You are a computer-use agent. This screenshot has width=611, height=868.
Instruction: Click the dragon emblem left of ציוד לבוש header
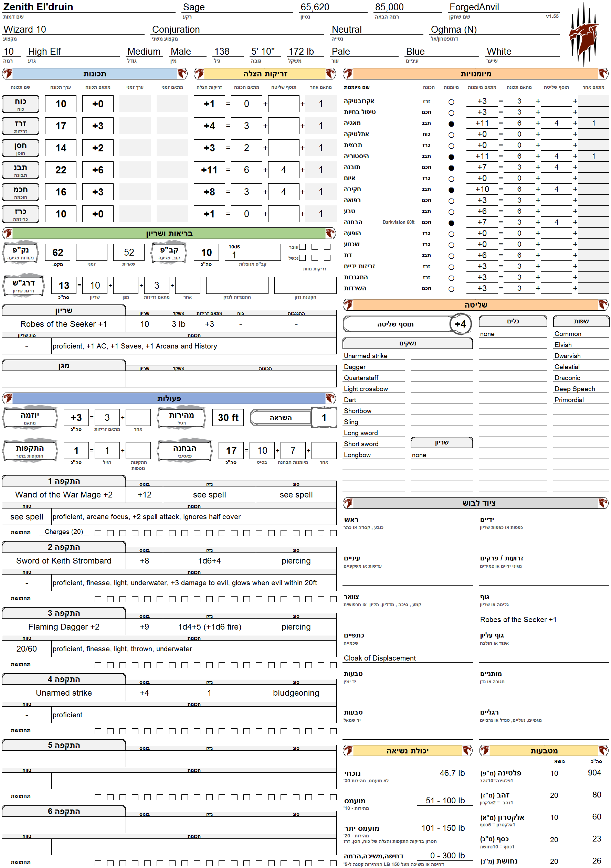tap(348, 503)
